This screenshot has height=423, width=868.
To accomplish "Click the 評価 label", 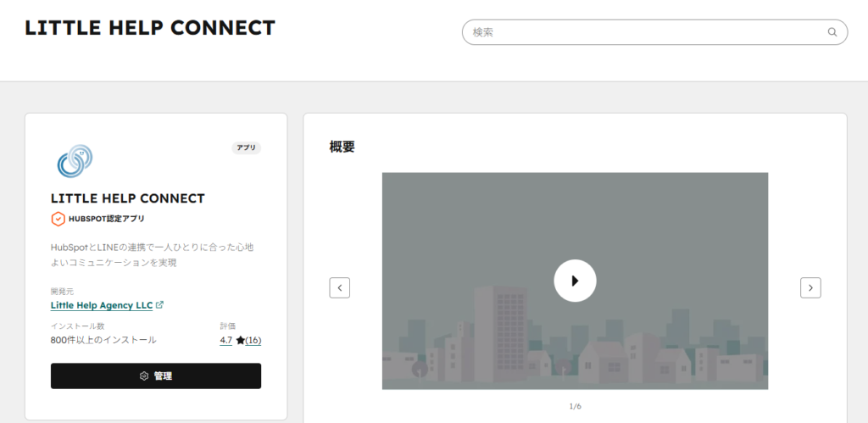I will (x=227, y=326).
